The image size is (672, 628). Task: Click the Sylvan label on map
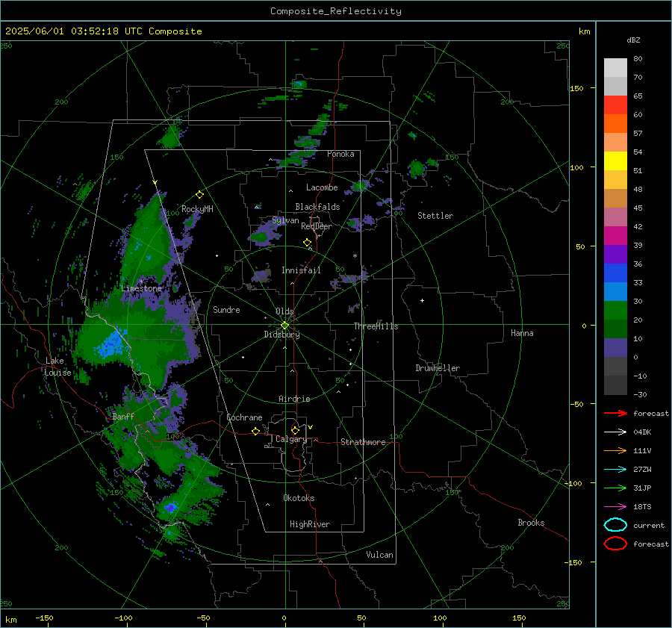285,220
